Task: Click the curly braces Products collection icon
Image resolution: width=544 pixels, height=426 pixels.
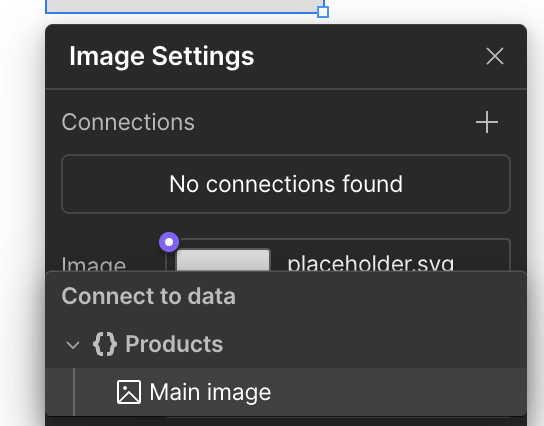Action: (x=105, y=344)
